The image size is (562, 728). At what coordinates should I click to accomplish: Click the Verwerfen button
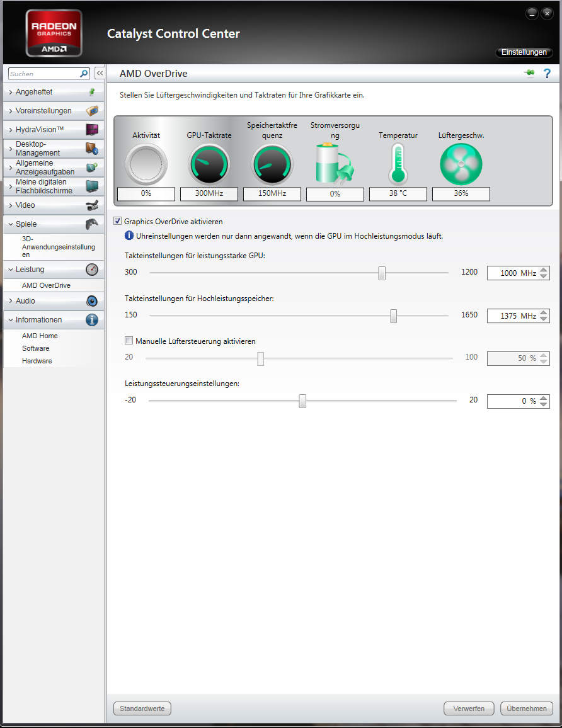coord(469,708)
